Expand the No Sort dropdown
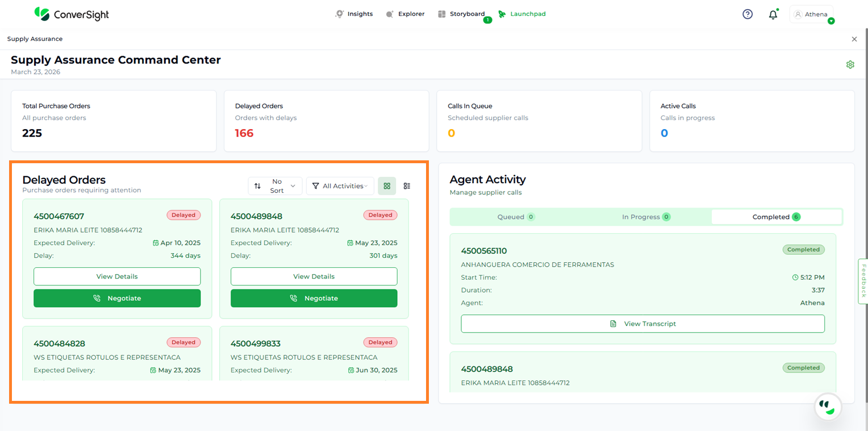868x431 pixels. pos(276,186)
